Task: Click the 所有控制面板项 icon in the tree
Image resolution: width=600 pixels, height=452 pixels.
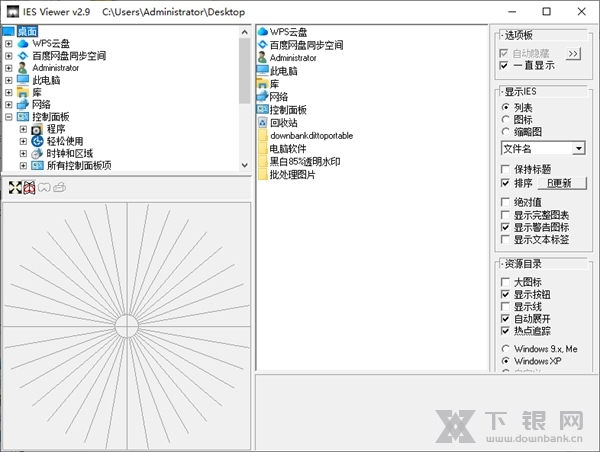Action: [x=37, y=166]
